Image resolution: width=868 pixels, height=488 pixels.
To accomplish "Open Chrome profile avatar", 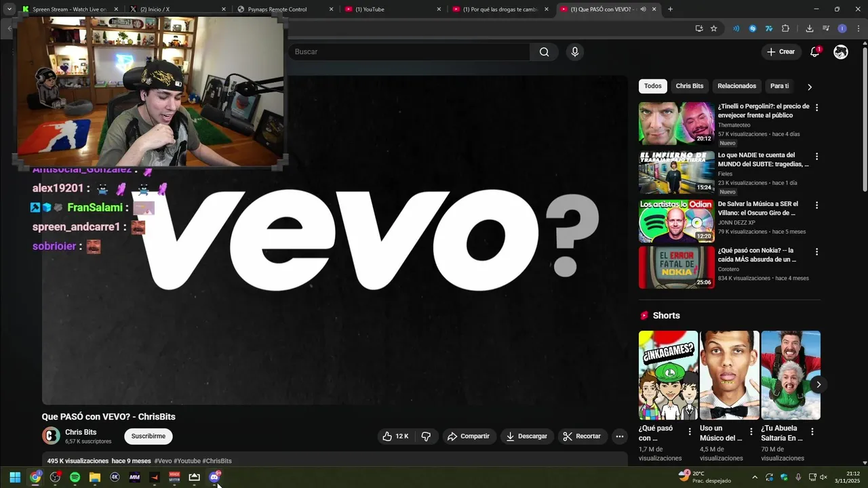I will [x=842, y=28].
